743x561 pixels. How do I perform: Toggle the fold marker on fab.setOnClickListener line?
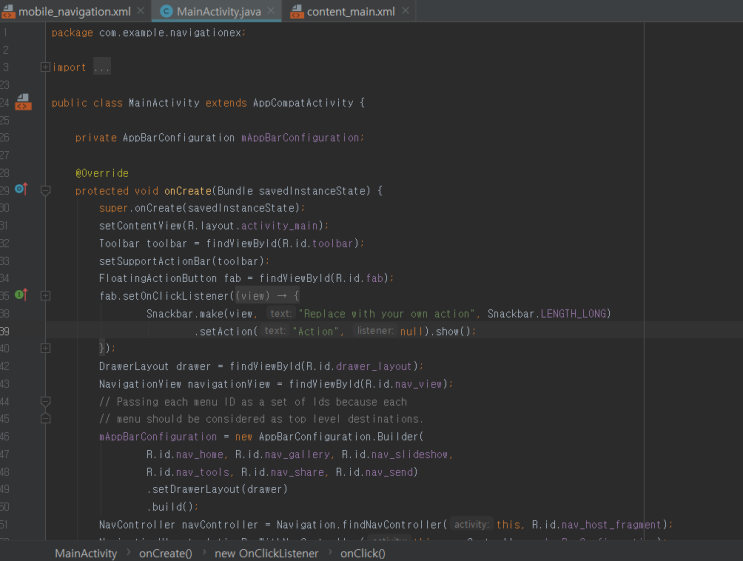coord(45,296)
